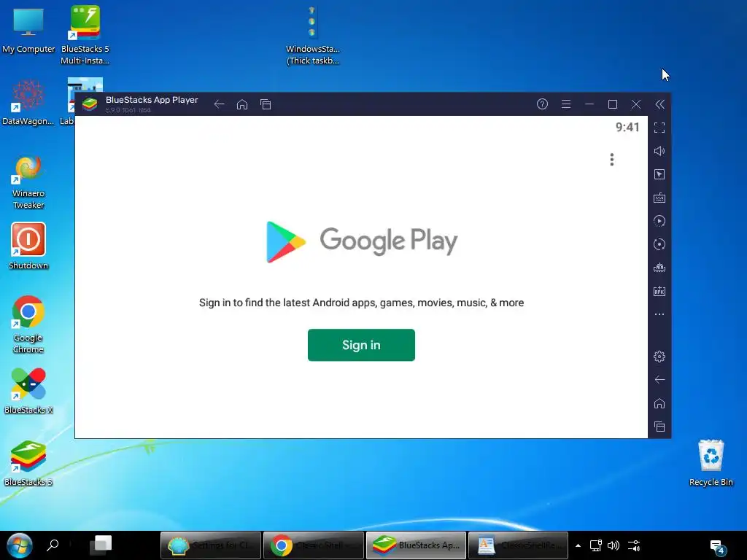
Task: Click the sidebar bottom back arrow
Action: pos(659,379)
